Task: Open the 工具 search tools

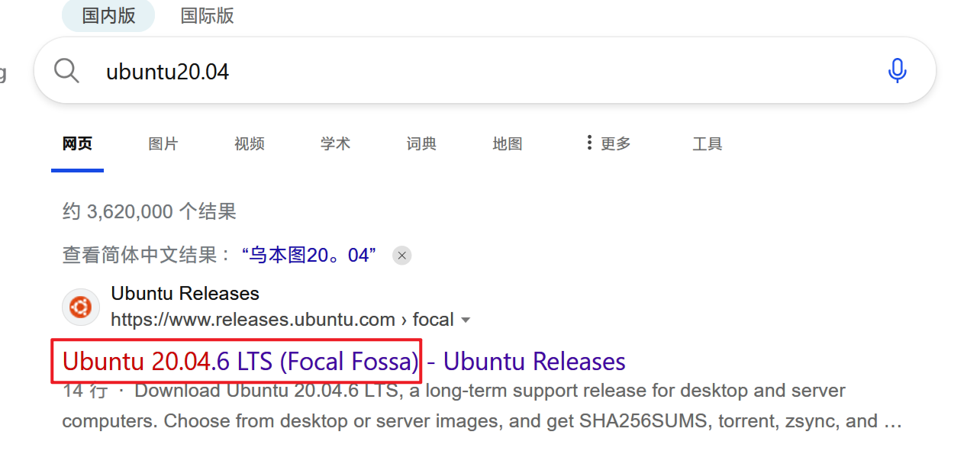Action: coord(707,143)
